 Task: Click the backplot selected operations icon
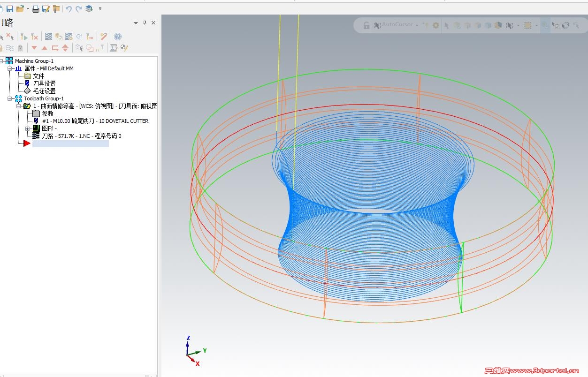coord(48,37)
